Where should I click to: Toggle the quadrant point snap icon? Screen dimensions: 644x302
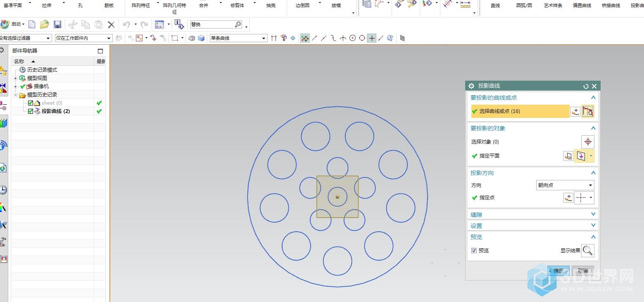click(x=362, y=38)
